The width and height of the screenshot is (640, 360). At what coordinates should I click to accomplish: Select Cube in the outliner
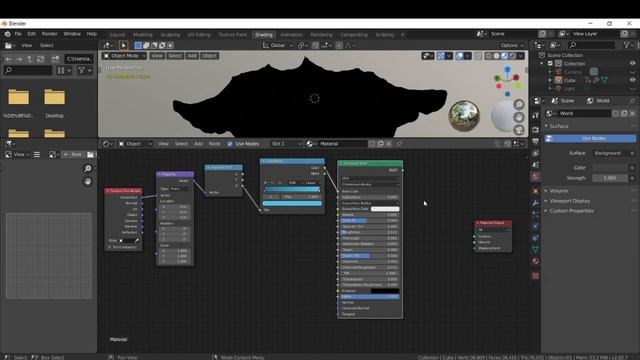click(569, 80)
